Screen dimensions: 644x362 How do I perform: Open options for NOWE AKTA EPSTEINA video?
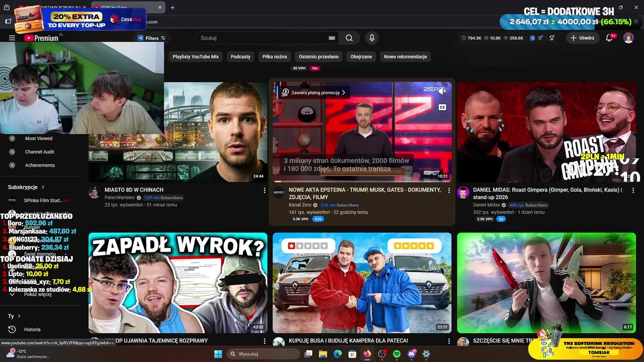[449, 191]
